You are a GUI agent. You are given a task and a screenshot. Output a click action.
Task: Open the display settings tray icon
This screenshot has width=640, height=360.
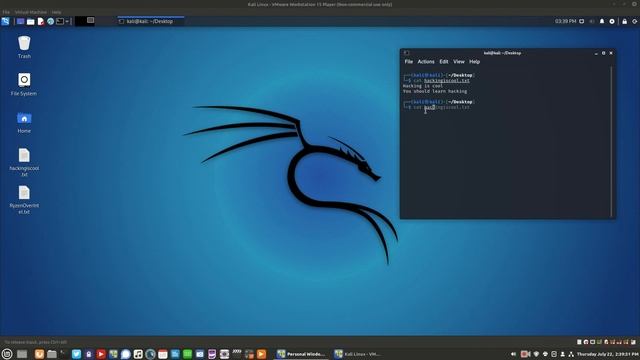pos(582,21)
